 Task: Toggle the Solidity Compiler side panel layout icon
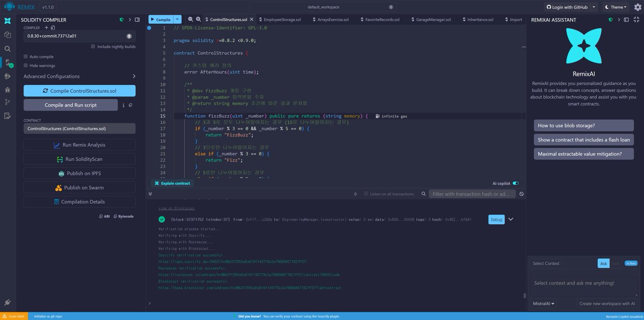coord(137,20)
